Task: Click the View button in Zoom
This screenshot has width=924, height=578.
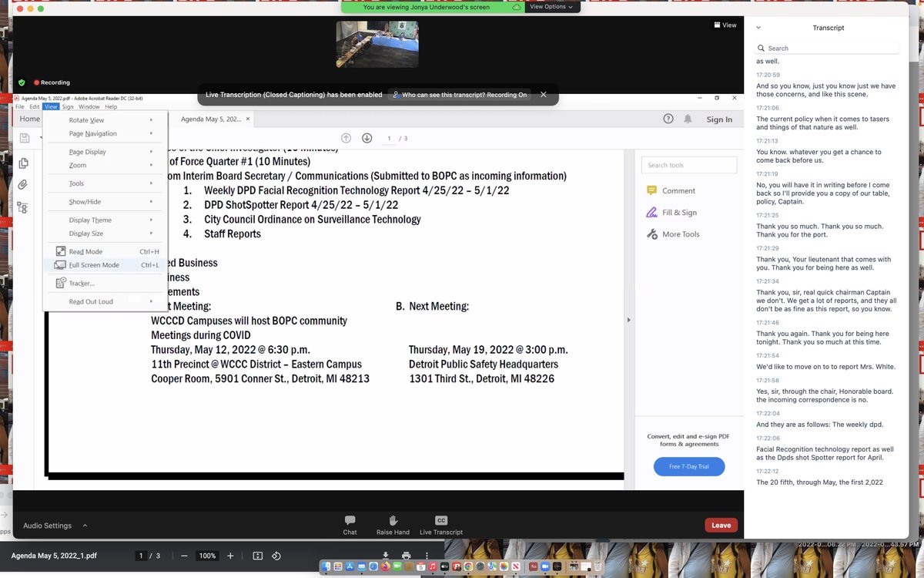Action: [x=725, y=25]
